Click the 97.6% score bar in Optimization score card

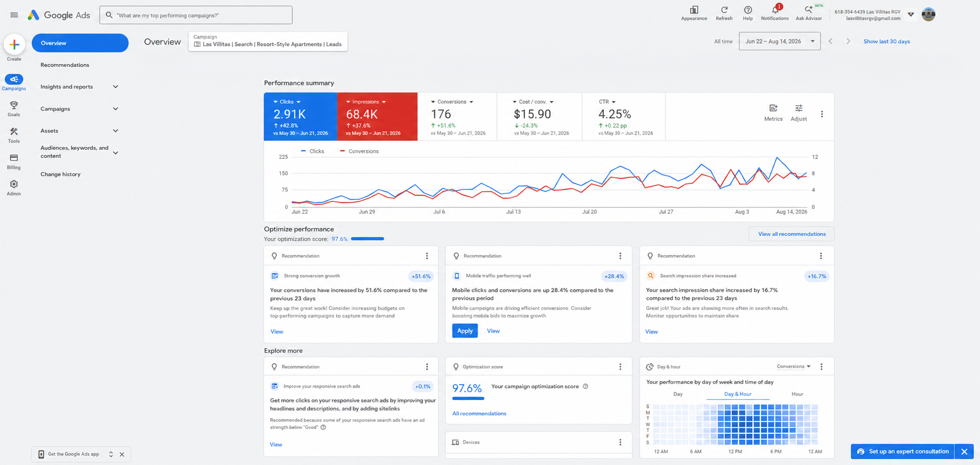(x=468, y=398)
